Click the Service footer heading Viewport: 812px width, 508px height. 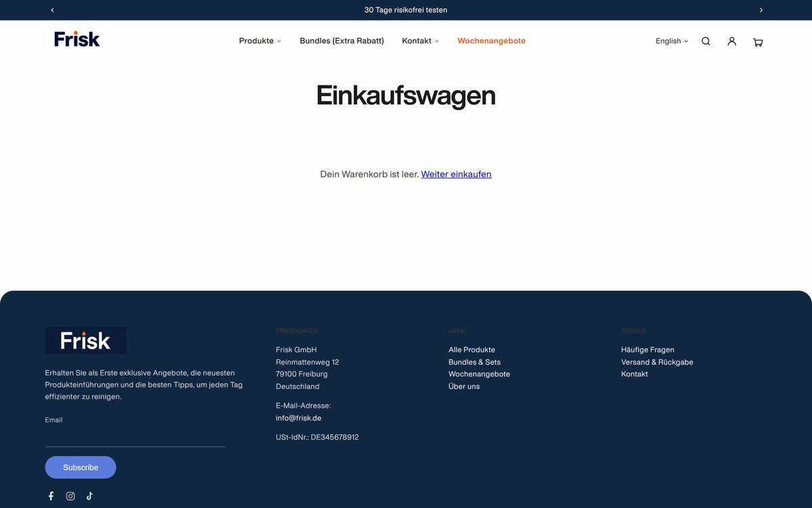point(634,331)
